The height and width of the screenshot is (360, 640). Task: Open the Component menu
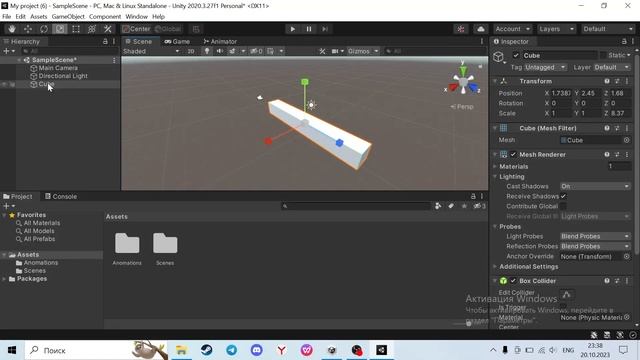105,17
